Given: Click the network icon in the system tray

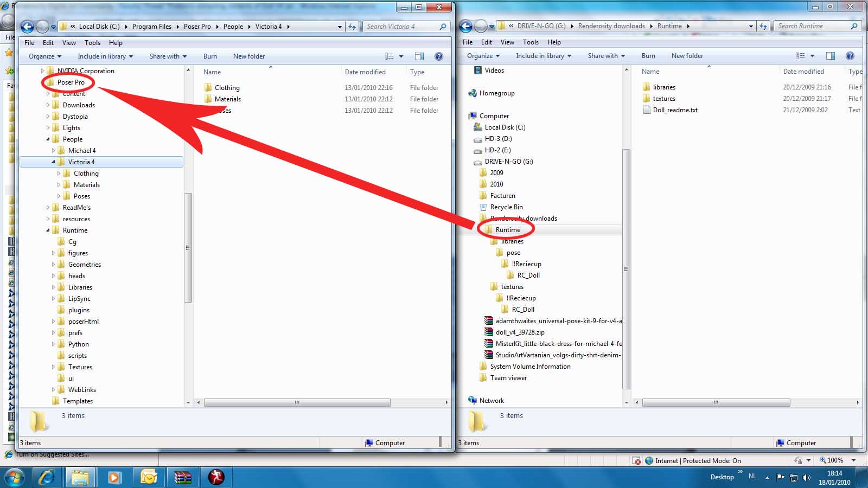Looking at the screenshot, I should (x=794, y=478).
